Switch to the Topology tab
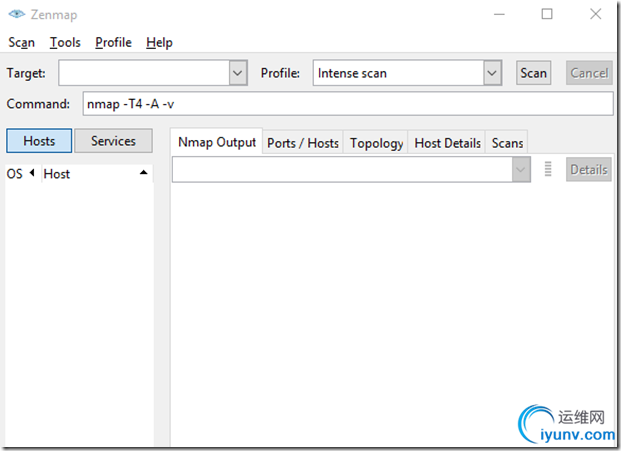Screen dimensions: 621x451 tap(376, 143)
